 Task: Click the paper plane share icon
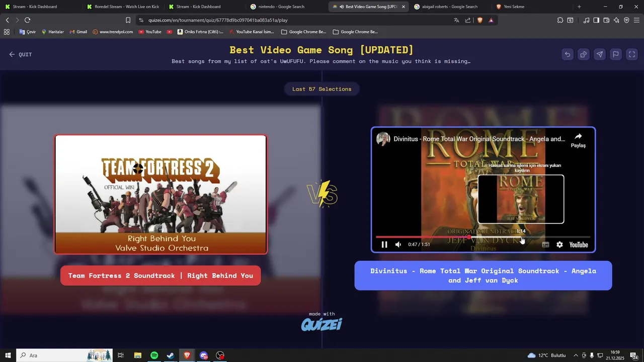point(600,54)
